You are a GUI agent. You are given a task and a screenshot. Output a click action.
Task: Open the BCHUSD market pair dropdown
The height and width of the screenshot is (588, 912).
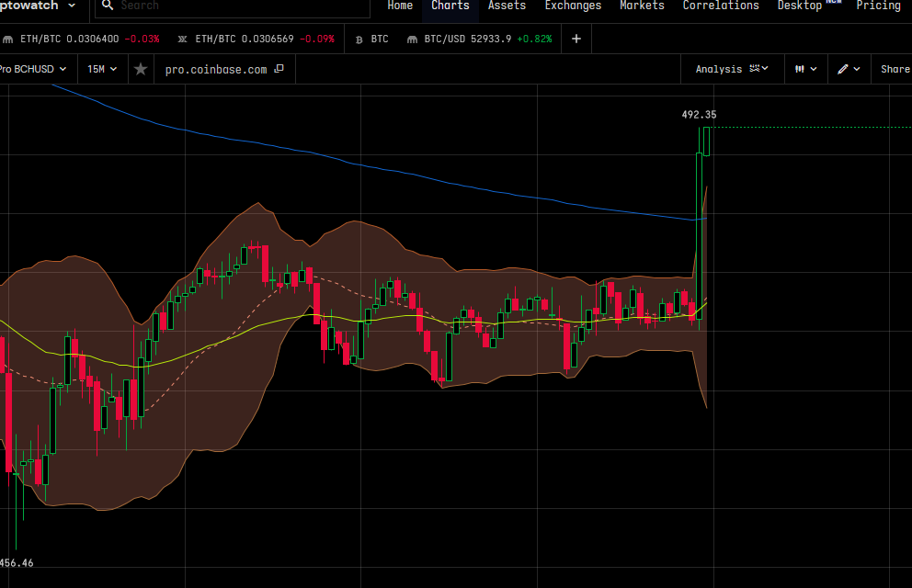point(33,69)
